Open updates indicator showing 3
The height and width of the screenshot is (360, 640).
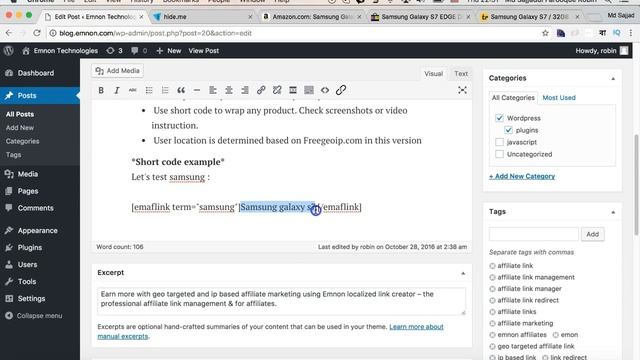(114, 51)
